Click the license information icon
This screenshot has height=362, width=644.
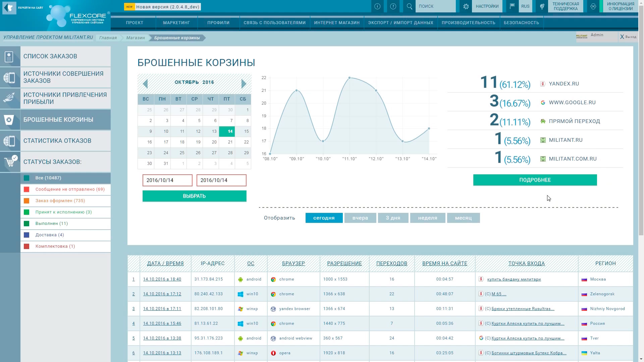click(x=593, y=6)
